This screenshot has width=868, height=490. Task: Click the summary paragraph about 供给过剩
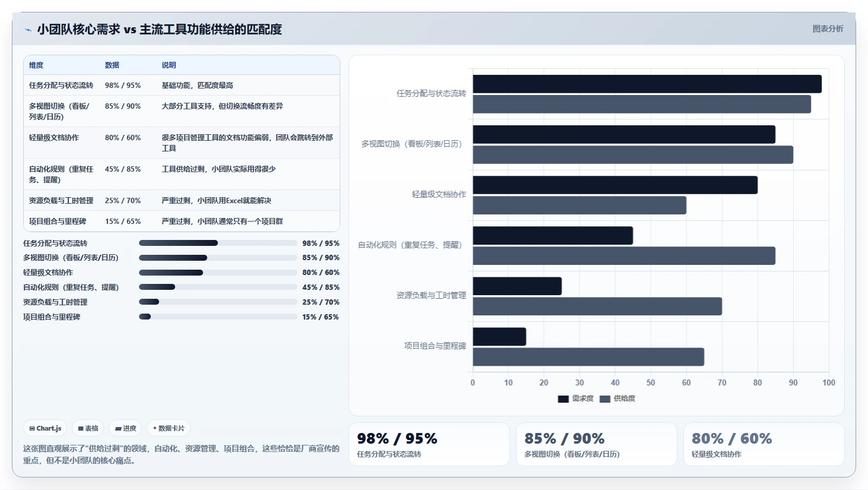pyautogui.click(x=181, y=454)
